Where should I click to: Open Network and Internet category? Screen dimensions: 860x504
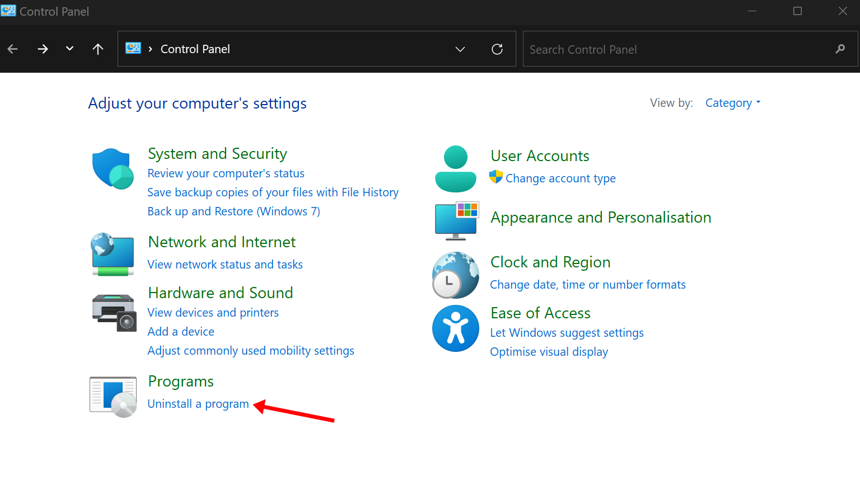point(222,242)
